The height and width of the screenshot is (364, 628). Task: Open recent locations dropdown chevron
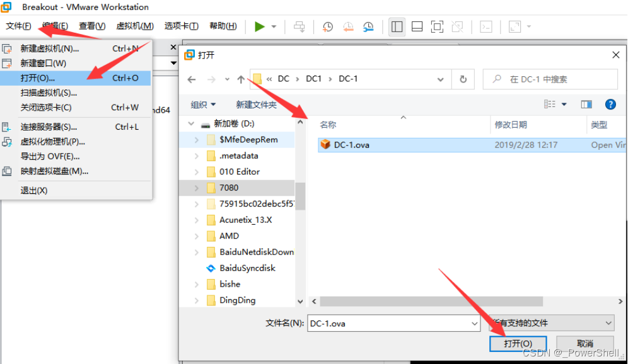pos(227,79)
